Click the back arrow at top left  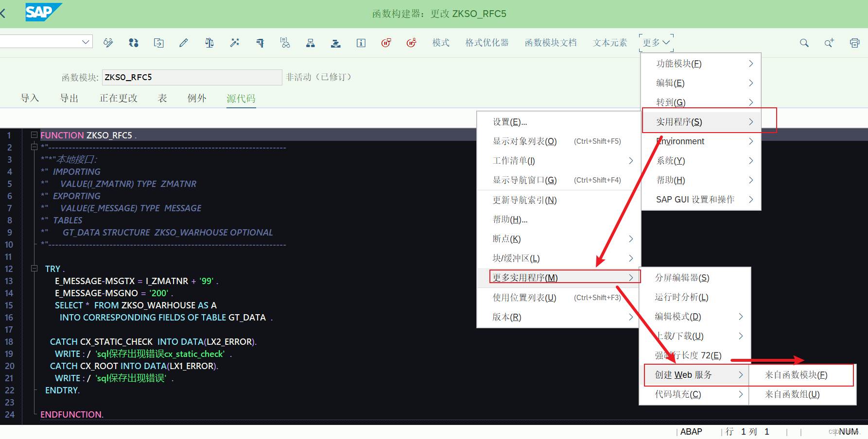click(3, 13)
